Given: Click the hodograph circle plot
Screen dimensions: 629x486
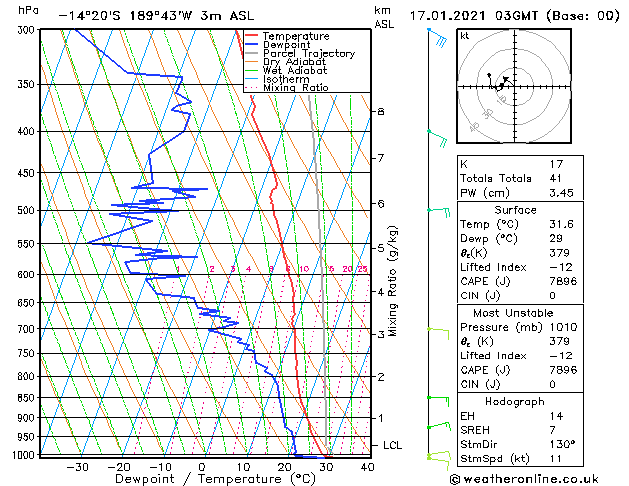Looking at the screenshot, I should pyautogui.click(x=503, y=86).
